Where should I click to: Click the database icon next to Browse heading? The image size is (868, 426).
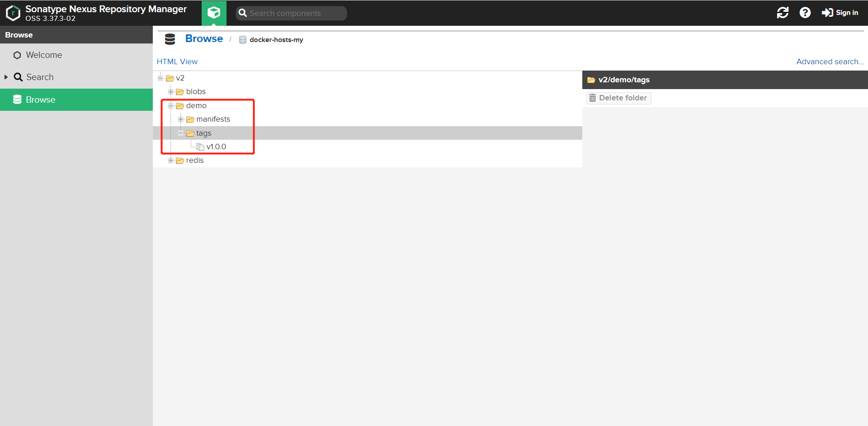(x=170, y=39)
